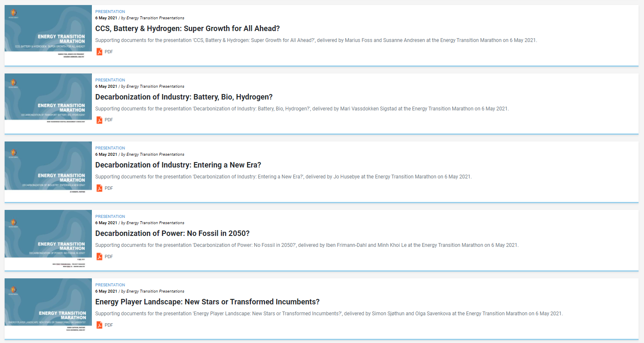644x343 pixels.
Task: Select thumbnail of Entering a New Era presentation
Action: pyautogui.click(x=48, y=171)
